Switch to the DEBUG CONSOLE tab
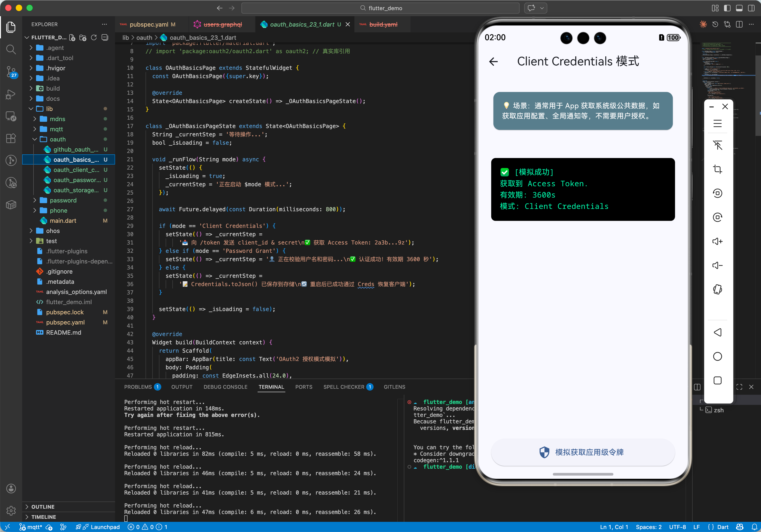761x532 pixels. point(225,387)
